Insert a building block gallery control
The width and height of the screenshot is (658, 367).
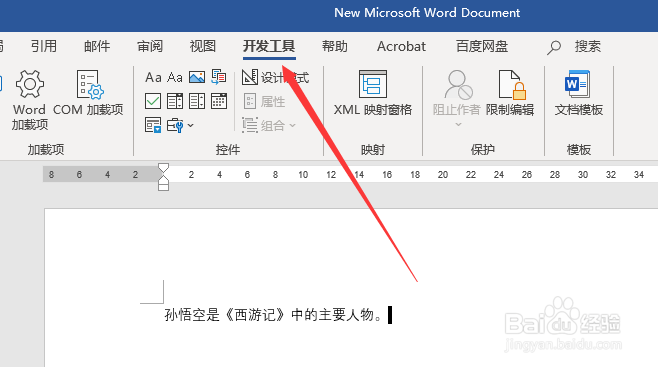219,77
